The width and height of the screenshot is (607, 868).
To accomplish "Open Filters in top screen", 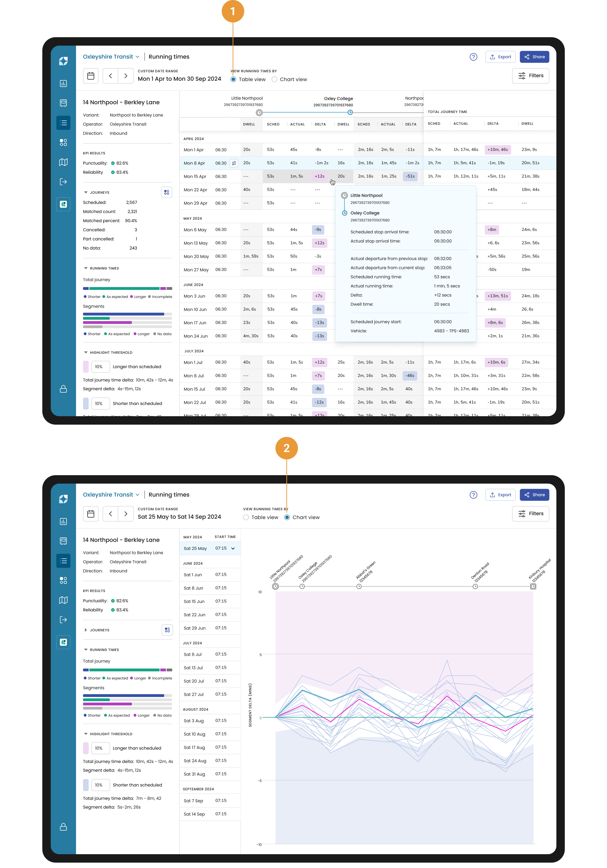I will coord(531,76).
